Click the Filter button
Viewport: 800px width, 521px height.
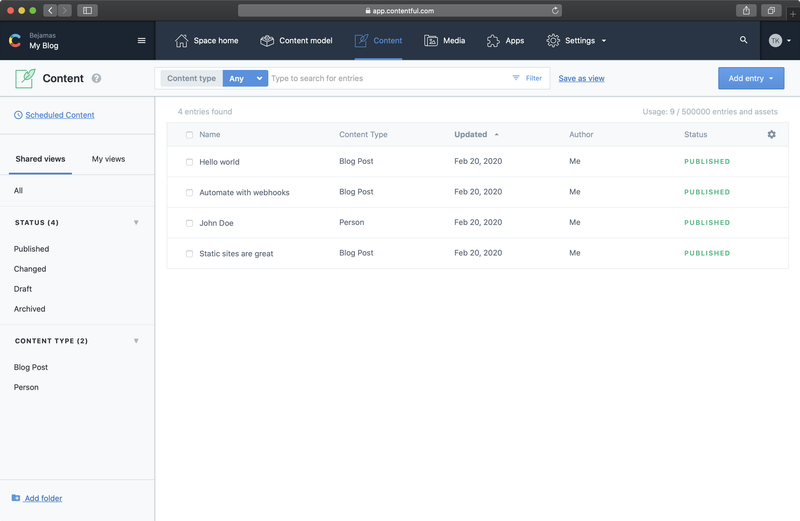coord(528,78)
